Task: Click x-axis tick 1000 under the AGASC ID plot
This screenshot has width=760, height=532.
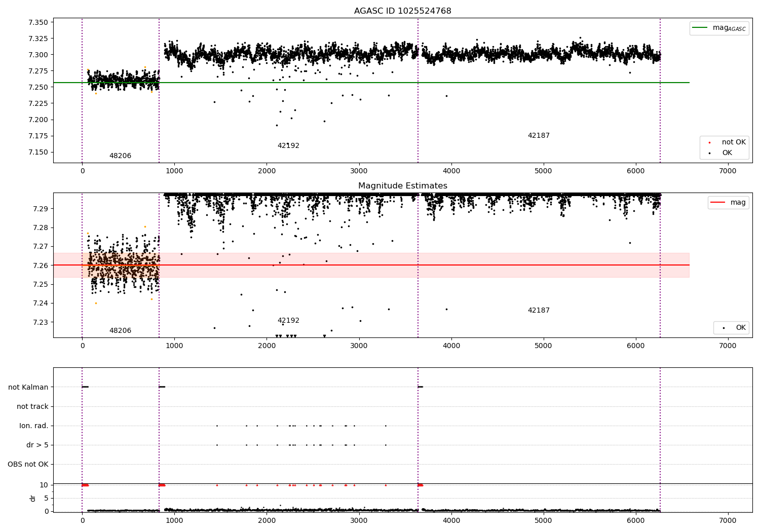Action: click(x=174, y=171)
